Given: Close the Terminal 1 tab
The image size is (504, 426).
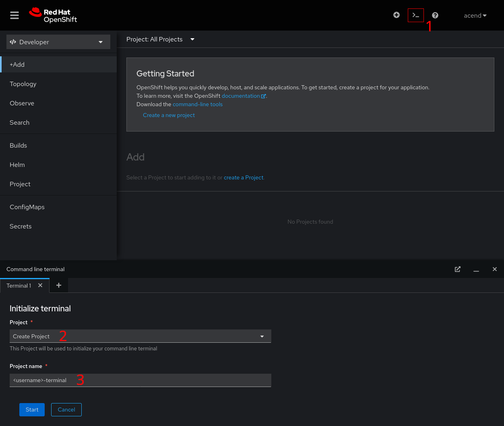Looking at the screenshot, I should tap(40, 285).
